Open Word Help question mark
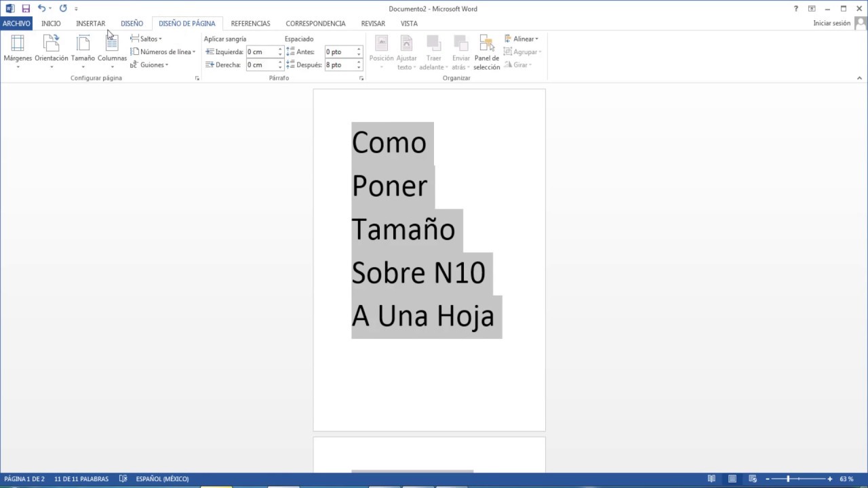The height and width of the screenshot is (488, 868). tap(796, 9)
